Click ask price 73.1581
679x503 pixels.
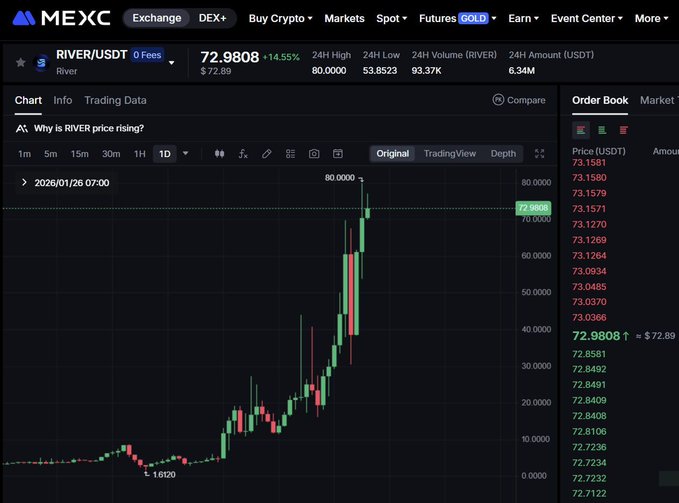coord(589,163)
